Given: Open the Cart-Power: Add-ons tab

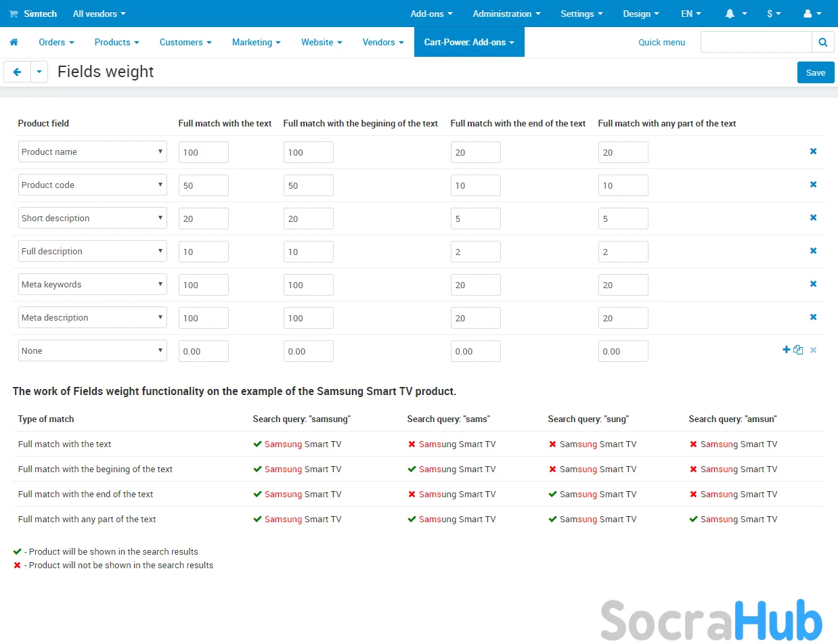Looking at the screenshot, I should tap(468, 42).
